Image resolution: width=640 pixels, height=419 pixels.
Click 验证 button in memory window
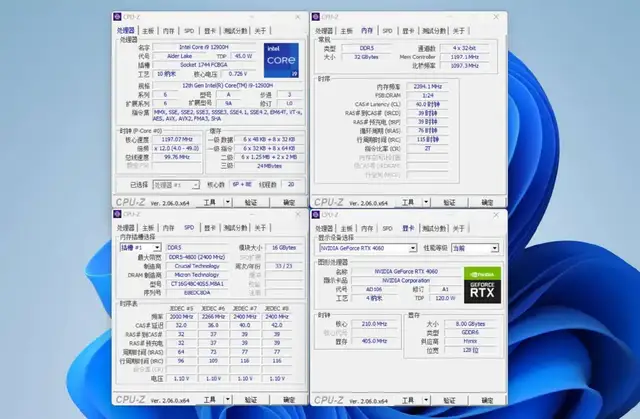[x=449, y=202]
